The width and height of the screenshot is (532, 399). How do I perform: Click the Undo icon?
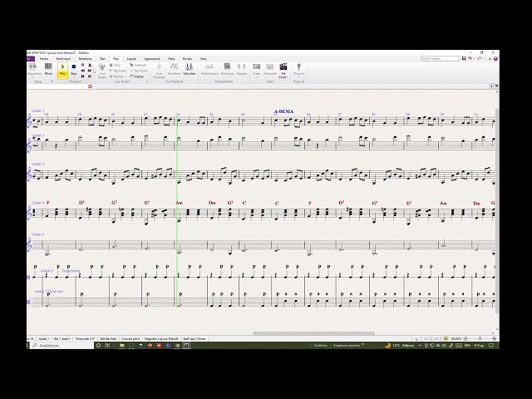click(470, 59)
